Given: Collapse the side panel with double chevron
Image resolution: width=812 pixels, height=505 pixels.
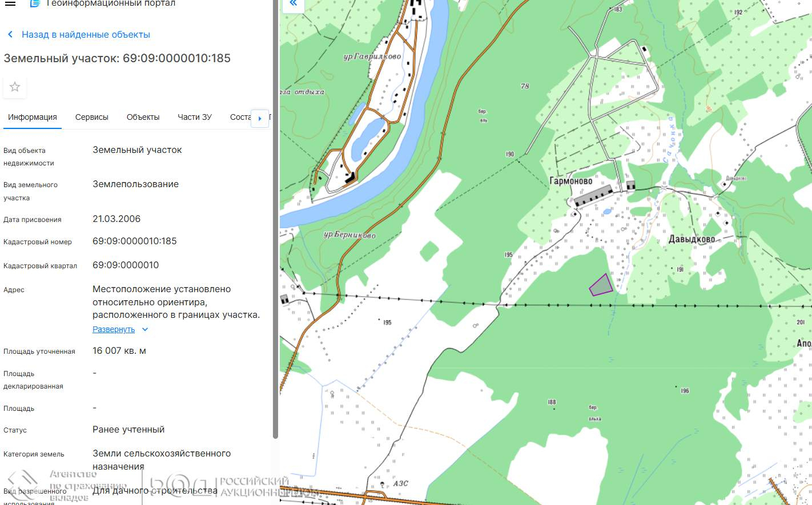Looking at the screenshot, I should (294, 3).
